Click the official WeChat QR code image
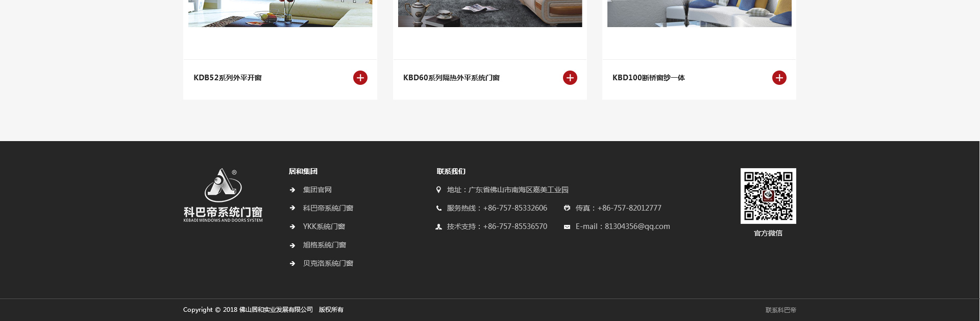Viewport: 980px width, 321px height. pos(768,196)
